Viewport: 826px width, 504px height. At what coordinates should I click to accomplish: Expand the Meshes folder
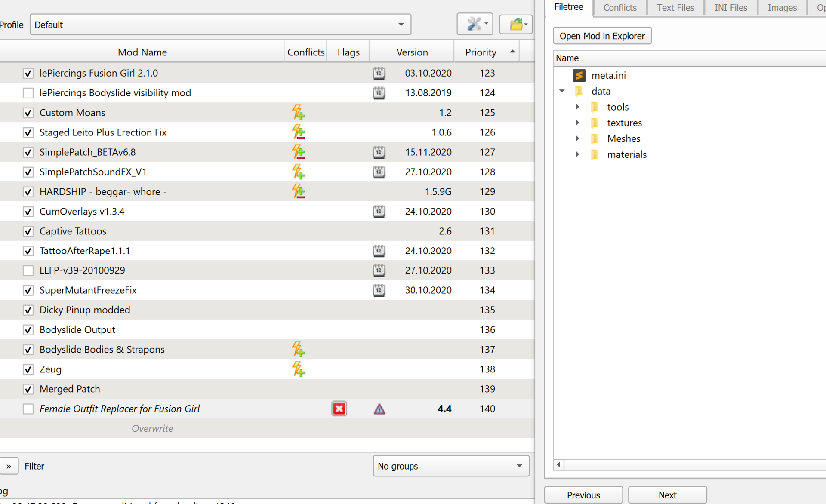pyautogui.click(x=577, y=138)
